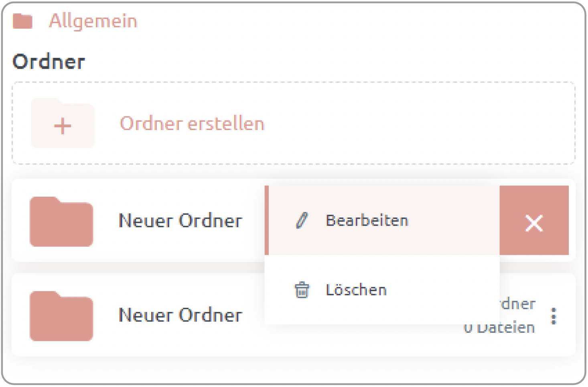Click the 0 Dateien info text

click(499, 328)
